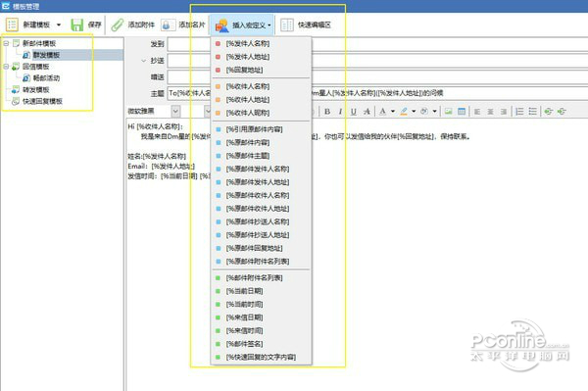Screen dimensions: 588x391
Task: Insert macro [%当前时间]
Action: click(x=261, y=304)
